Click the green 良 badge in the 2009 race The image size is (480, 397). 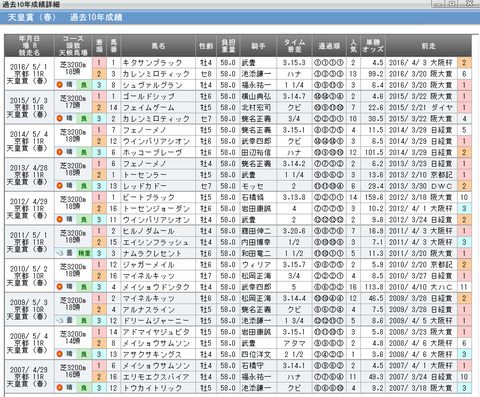(84, 321)
